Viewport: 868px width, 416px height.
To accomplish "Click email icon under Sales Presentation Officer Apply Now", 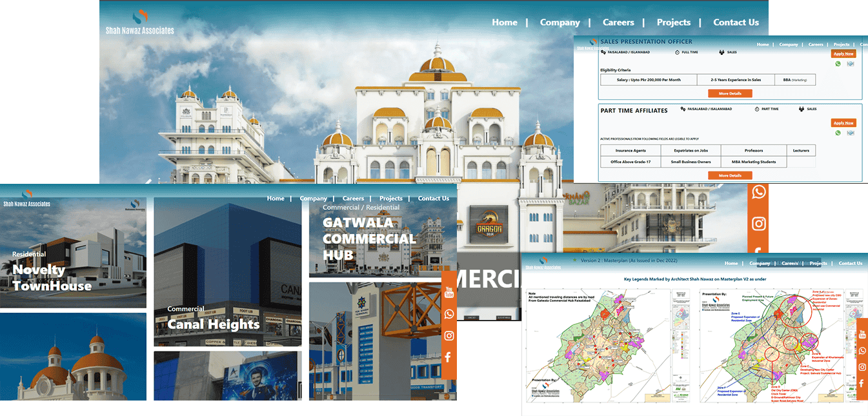I will (x=850, y=64).
